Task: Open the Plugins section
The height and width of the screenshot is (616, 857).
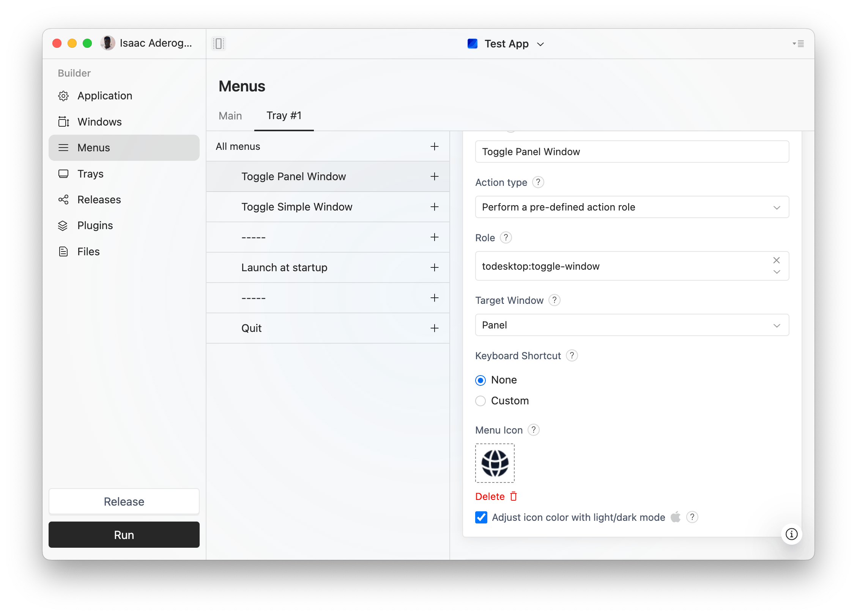Action: point(95,225)
